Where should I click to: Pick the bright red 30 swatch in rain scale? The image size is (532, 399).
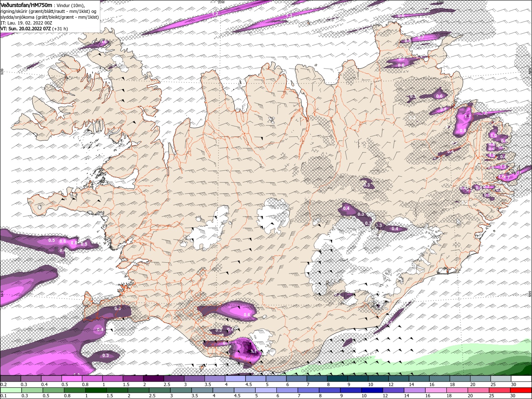[521, 390]
